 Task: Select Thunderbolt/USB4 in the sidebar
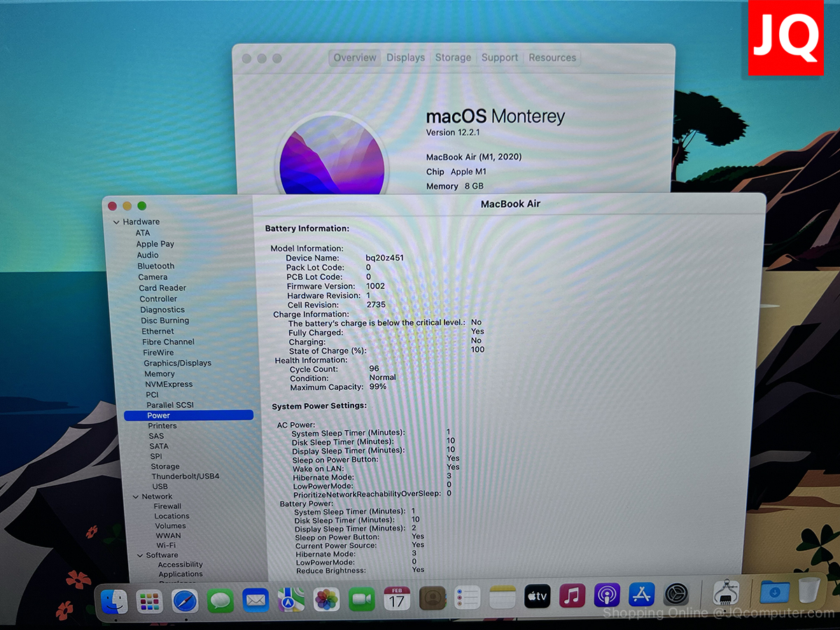185,477
